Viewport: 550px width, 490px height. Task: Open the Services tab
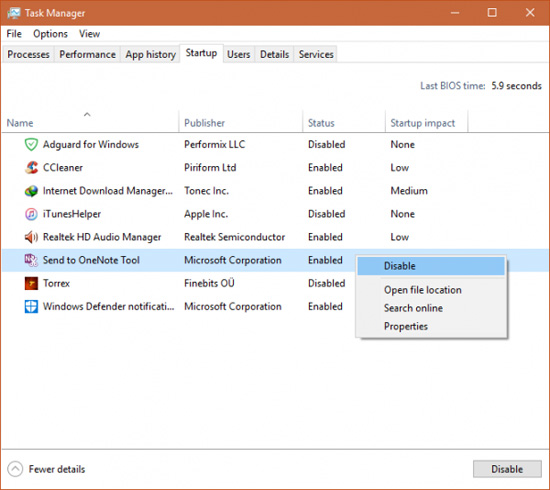click(316, 54)
